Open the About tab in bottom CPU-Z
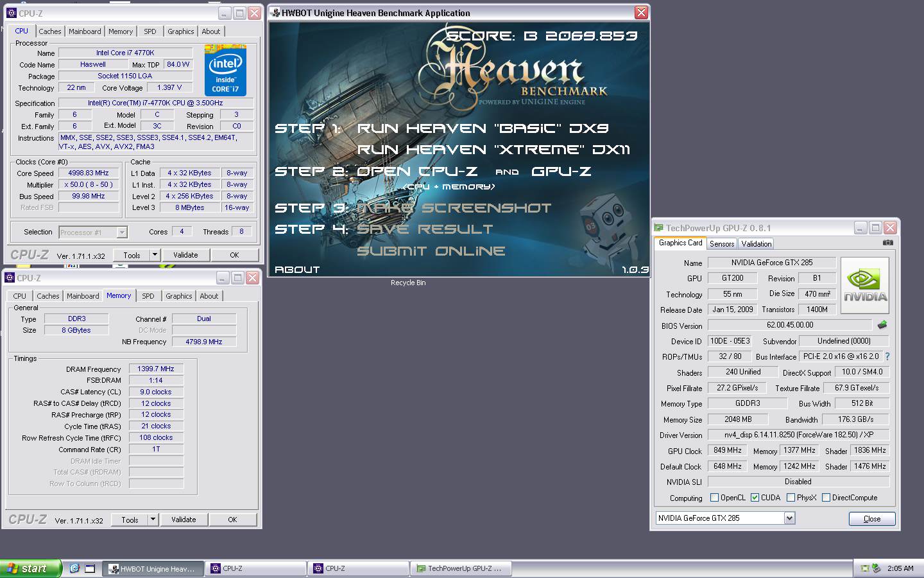 point(209,296)
